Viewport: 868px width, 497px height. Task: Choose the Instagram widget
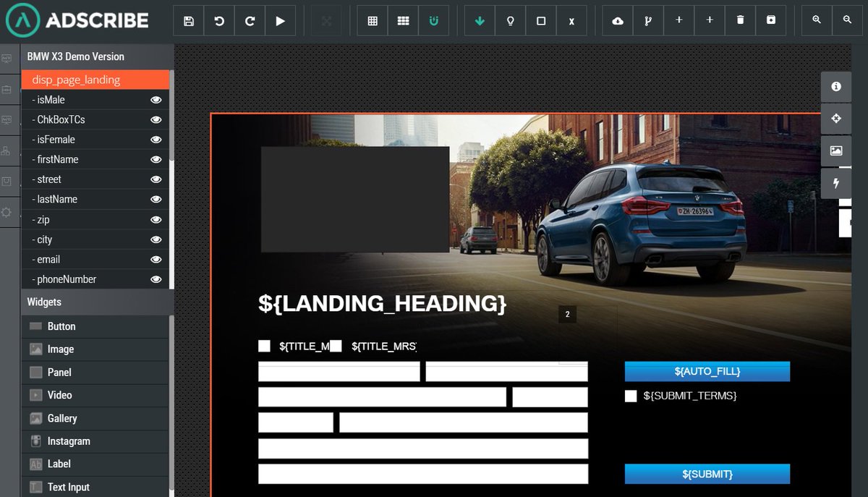coord(95,441)
